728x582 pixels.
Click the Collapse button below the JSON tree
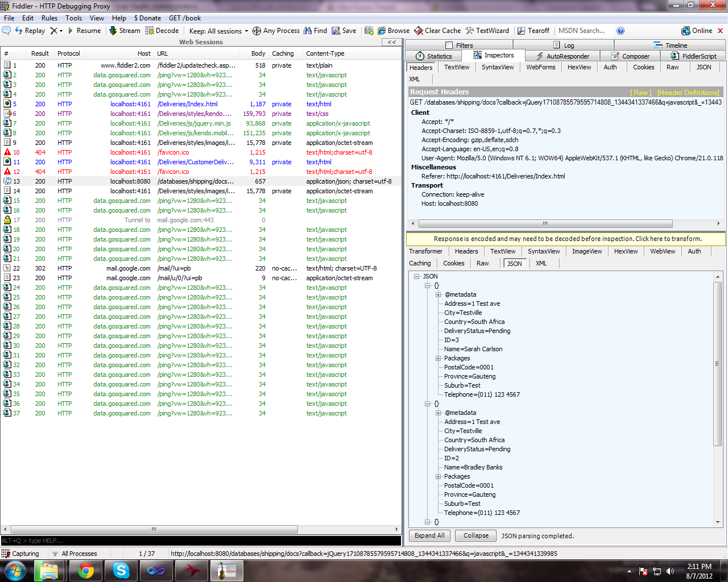(476, 535)
